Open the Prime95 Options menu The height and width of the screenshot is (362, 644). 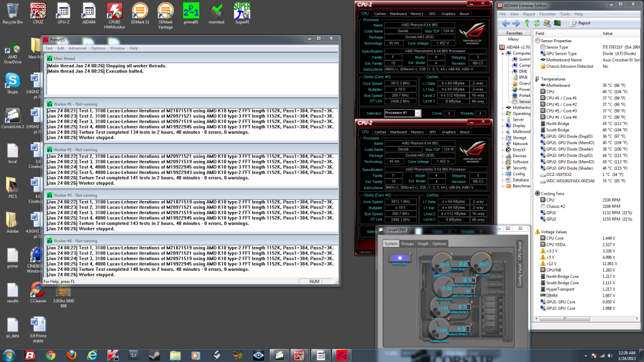pos(98,48)
